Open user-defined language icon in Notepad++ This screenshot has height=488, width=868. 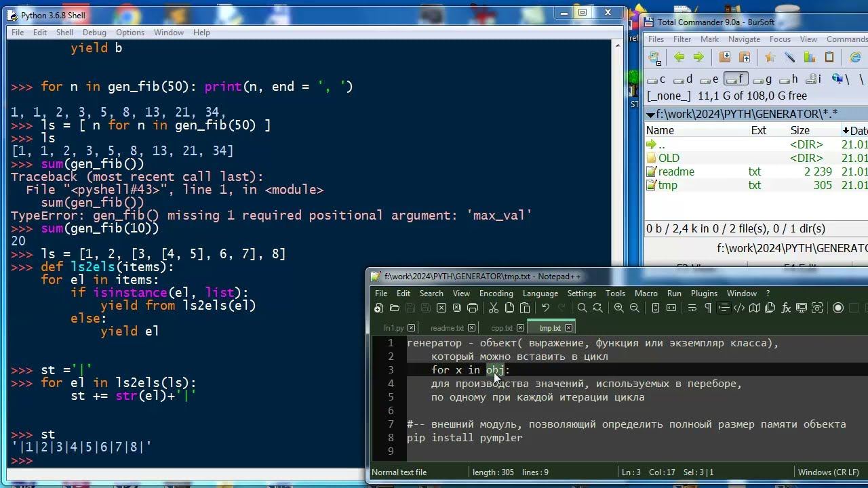pos(739,308)
